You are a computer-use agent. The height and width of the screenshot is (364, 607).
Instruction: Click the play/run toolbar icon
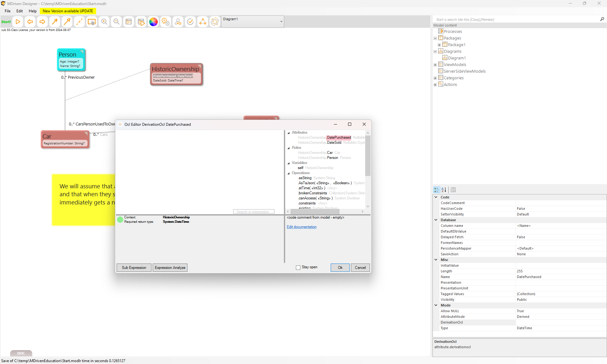click(18, 22)
